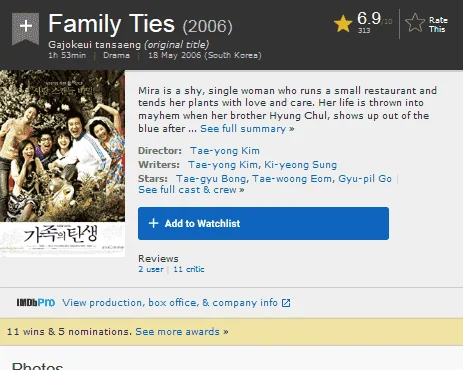Open director Tae-yong Kim's page
Viewport: 463px width, 370px height.
click(x=225, y=151)
